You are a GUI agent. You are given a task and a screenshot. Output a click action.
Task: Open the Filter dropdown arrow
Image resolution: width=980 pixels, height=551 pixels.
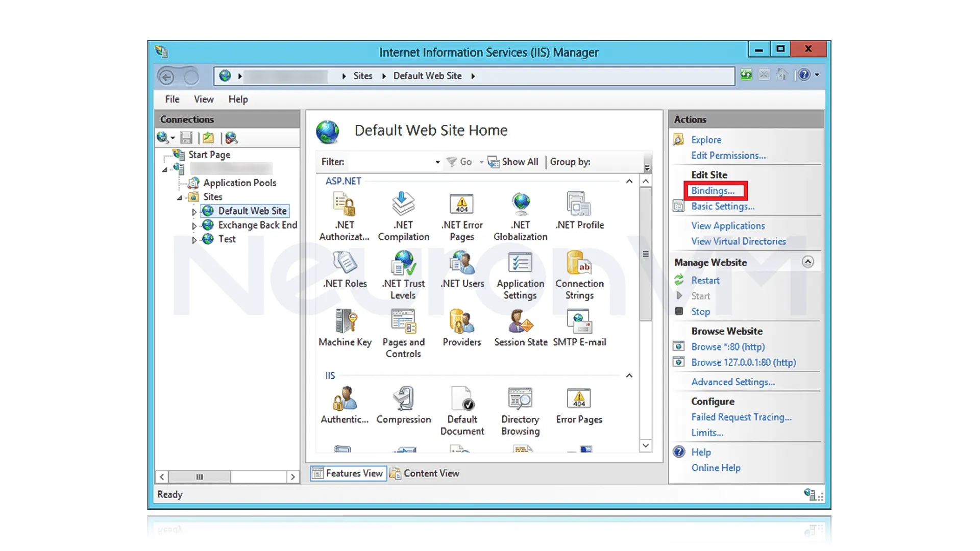point(437,162)
